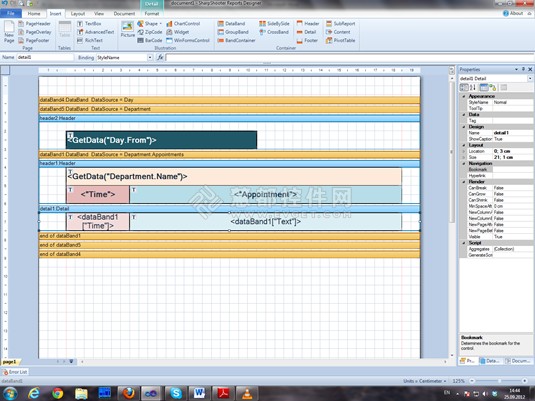The height and width of the screenshot is (401, 535).
Task: Add a GroupBand container
Action: coord(233,32)
